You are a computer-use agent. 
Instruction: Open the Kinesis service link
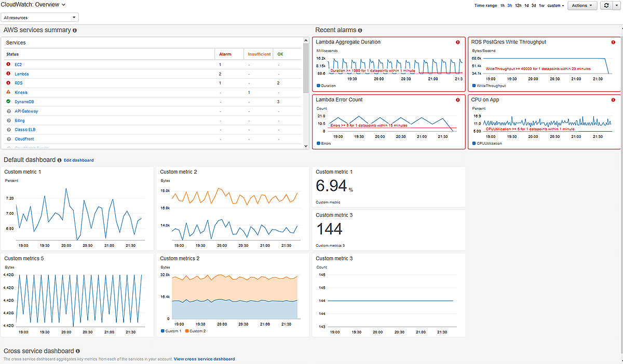(21, 93)
